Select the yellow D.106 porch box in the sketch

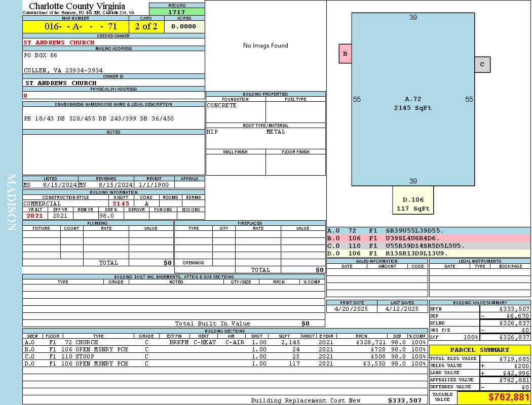click(413, 200)
